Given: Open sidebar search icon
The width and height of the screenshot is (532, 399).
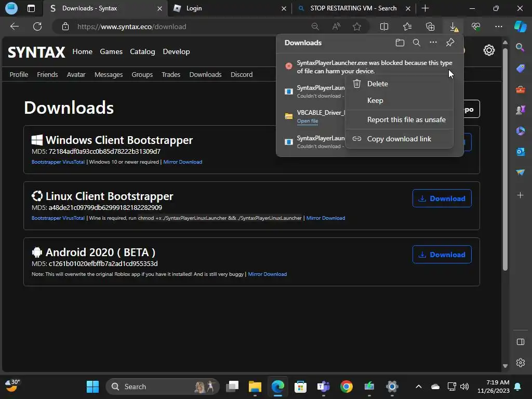Looking at the screenshot, I should tap(520, 47).
